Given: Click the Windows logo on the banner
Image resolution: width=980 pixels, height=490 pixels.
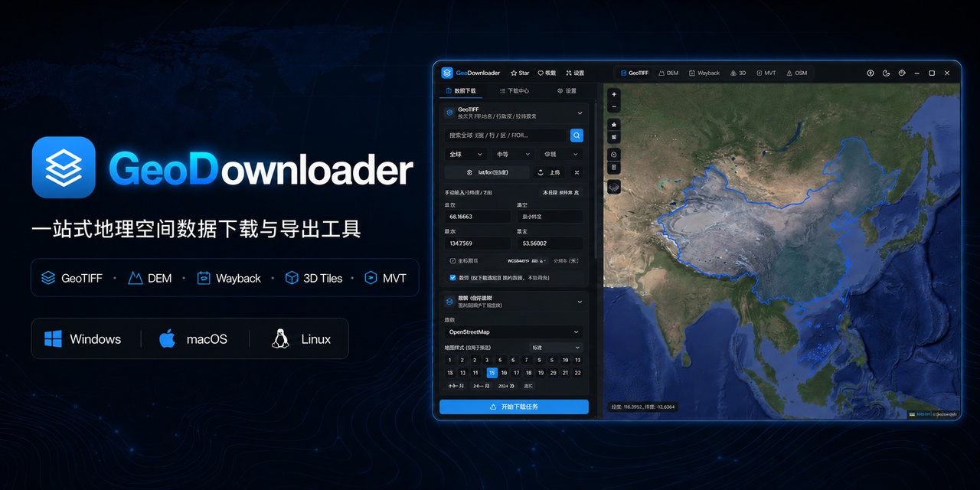Looking at the screenshot, I should [53, 339].
